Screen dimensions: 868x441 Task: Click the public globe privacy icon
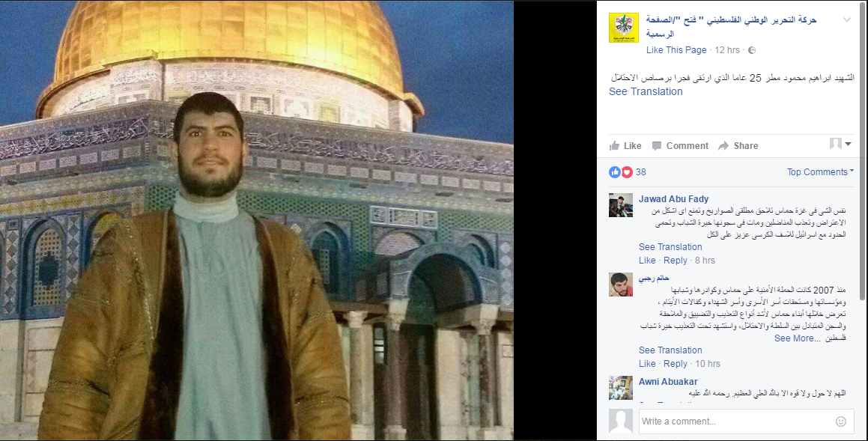pyautogui.click(x=752, y=50)
